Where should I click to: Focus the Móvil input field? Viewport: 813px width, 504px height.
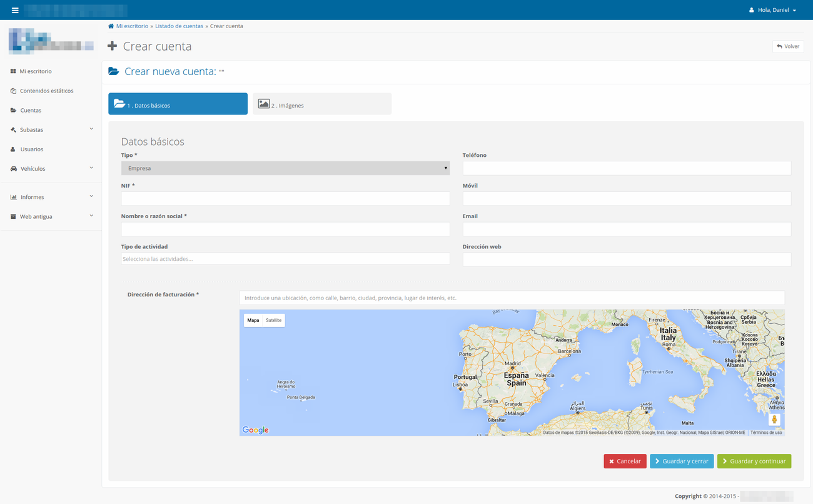coord(627,199)
